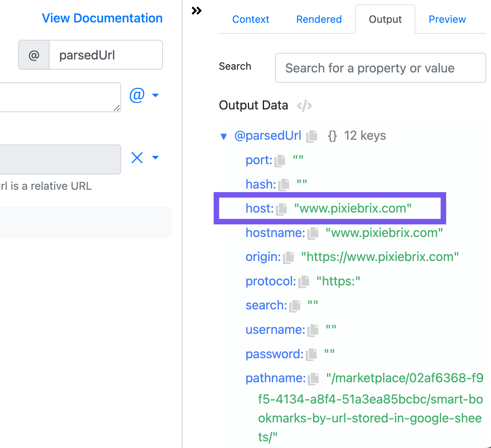
Task: Collapse the panel with double chevron icon
Action: click(x=196, y=11)
